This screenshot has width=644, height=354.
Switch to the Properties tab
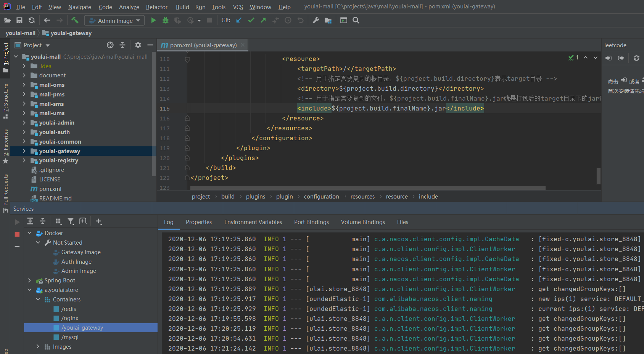[199, 222]
